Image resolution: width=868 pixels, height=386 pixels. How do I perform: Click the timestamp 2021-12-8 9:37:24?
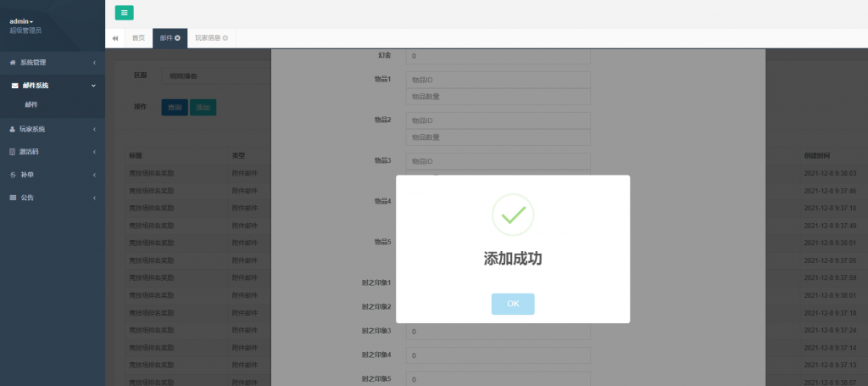pyautogui.click(x=830, y=330)
